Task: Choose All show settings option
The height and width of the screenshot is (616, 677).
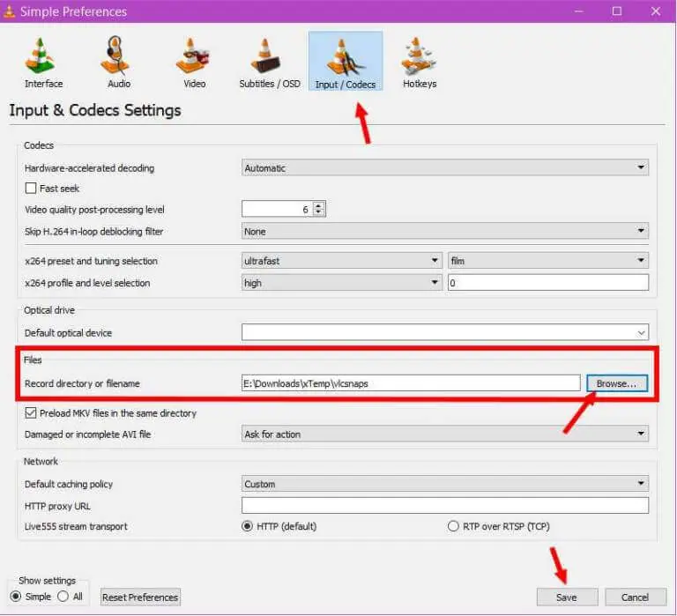Action: pos(63,597)
